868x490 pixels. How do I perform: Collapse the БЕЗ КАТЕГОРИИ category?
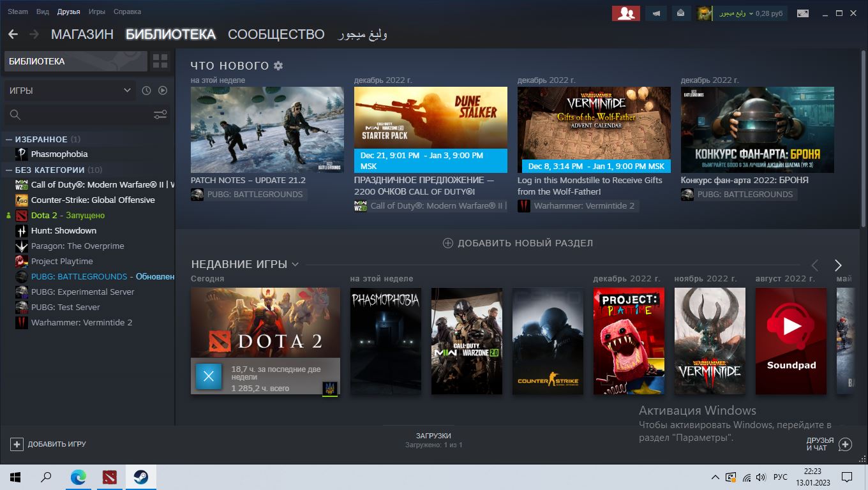[x=9, y=170]
